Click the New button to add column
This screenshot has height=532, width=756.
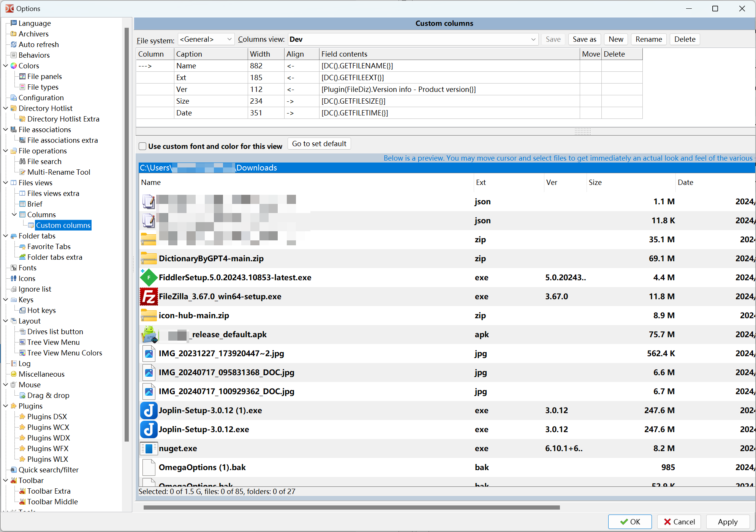tap(616, 39)
